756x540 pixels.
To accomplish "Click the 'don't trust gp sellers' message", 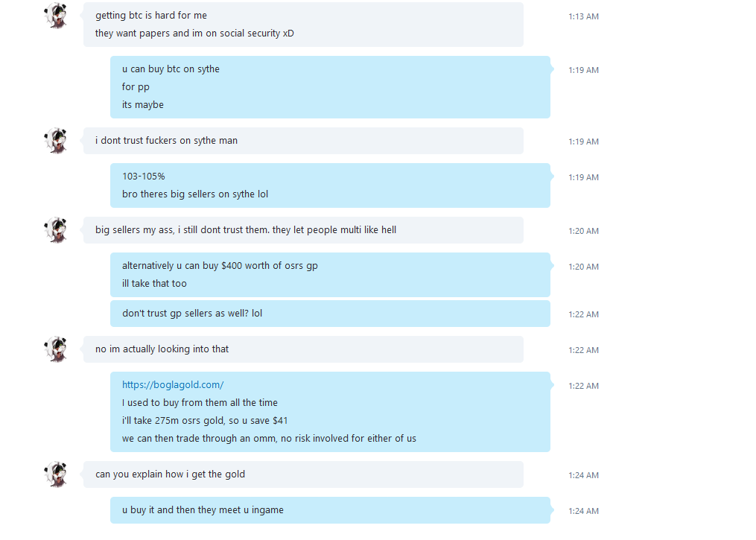I will (x=330, y=314).
